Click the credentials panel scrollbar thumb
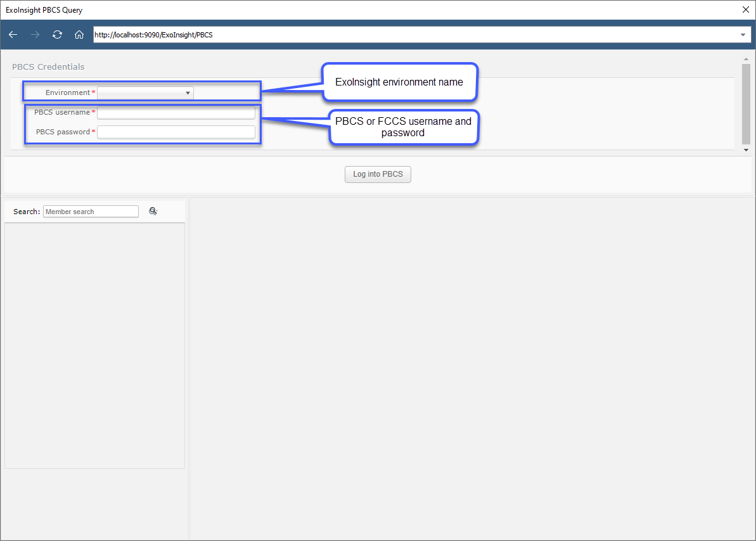 746,104
